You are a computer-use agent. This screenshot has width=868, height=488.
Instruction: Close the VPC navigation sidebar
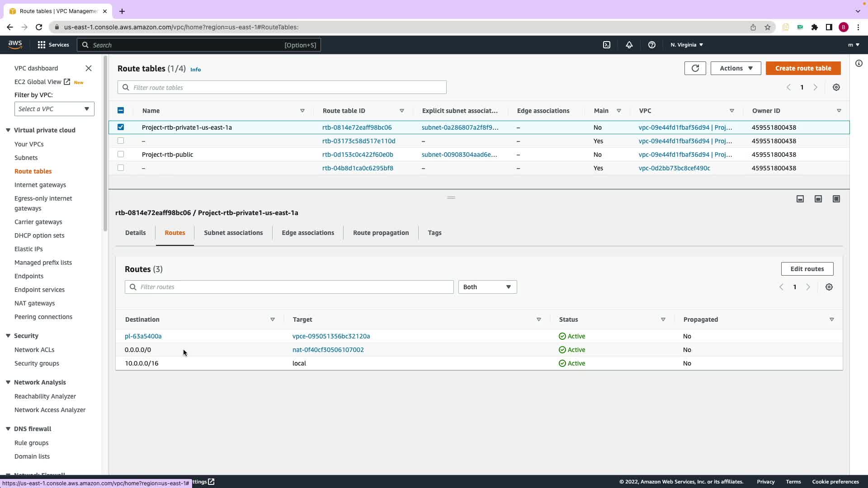click(x=89, y=68)
